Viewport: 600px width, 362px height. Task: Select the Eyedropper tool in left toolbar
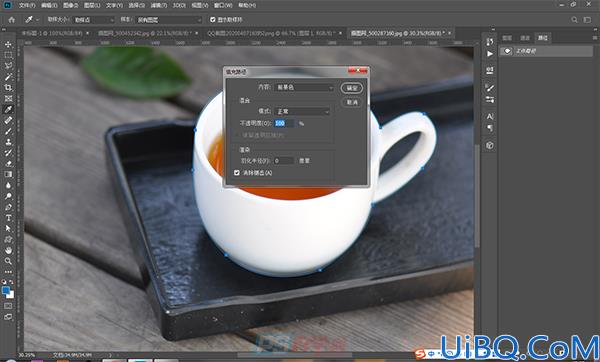8,109
